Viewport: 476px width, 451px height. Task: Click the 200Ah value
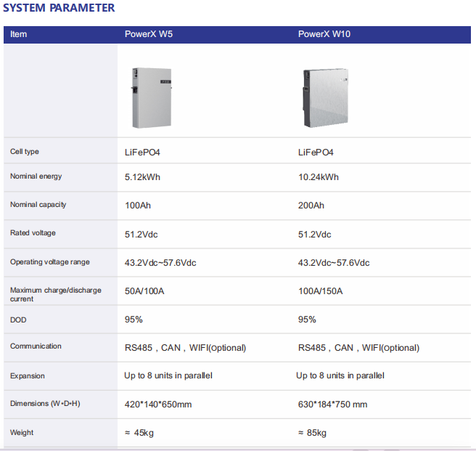tap(311, 206)
